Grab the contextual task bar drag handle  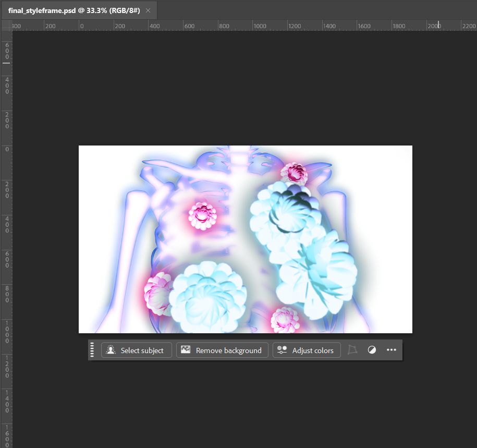pyautogui.click(x=92, y=350)
